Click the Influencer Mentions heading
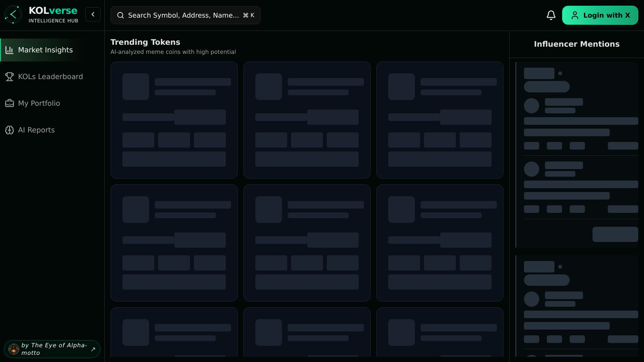Image resolution: width=644 pixels, height=362 pixels. 577,44
